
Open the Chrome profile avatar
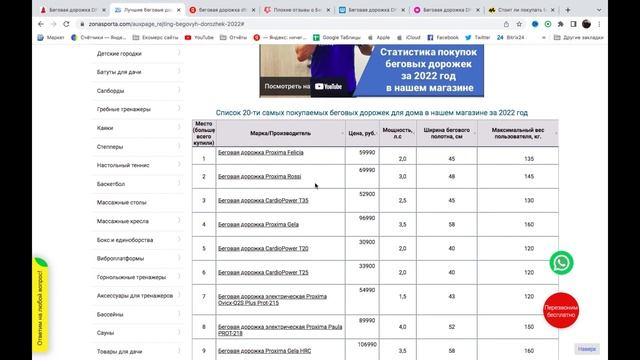587,24
